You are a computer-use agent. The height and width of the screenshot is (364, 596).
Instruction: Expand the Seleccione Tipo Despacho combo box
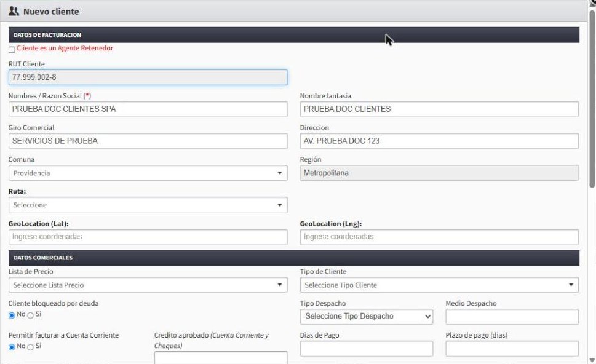coord(367,317)
